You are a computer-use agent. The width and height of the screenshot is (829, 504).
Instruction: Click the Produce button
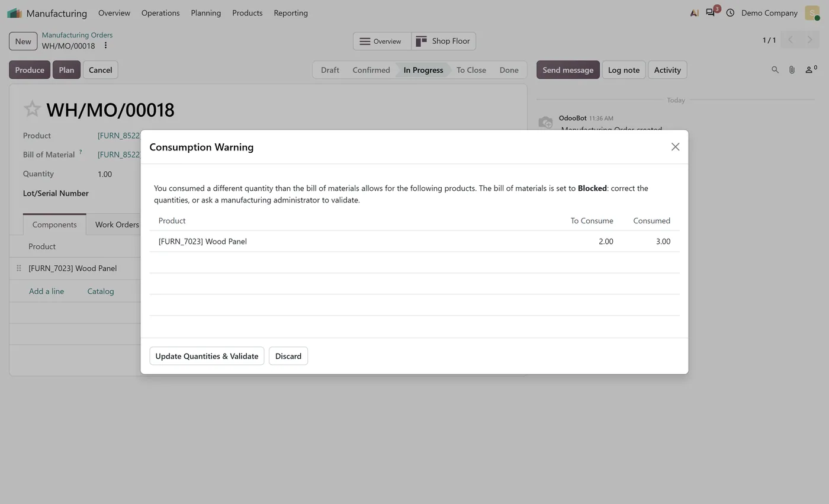(30, 70)
